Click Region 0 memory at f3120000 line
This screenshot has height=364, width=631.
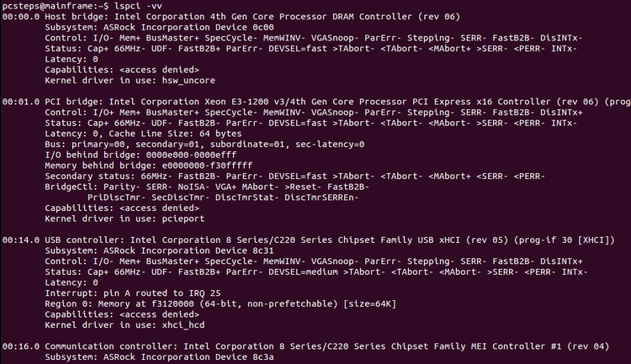click(220, 304)
